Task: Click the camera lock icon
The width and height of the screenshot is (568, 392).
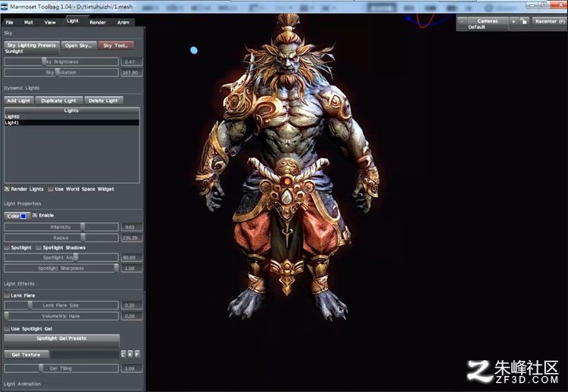Action: pos(523,21)
